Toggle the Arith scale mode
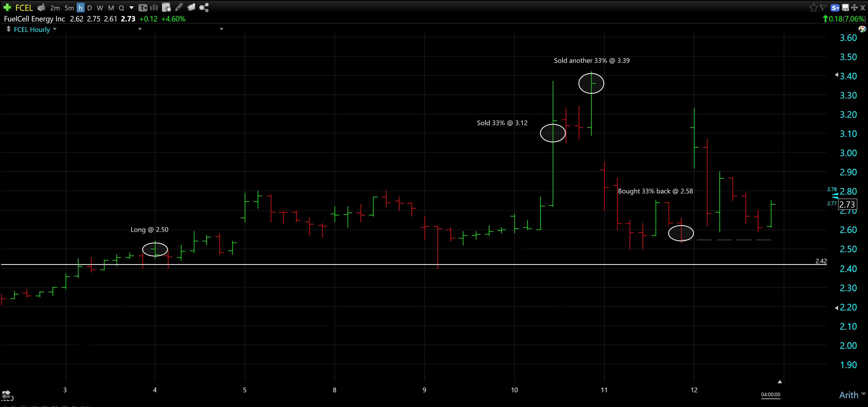 coord(849,395)
